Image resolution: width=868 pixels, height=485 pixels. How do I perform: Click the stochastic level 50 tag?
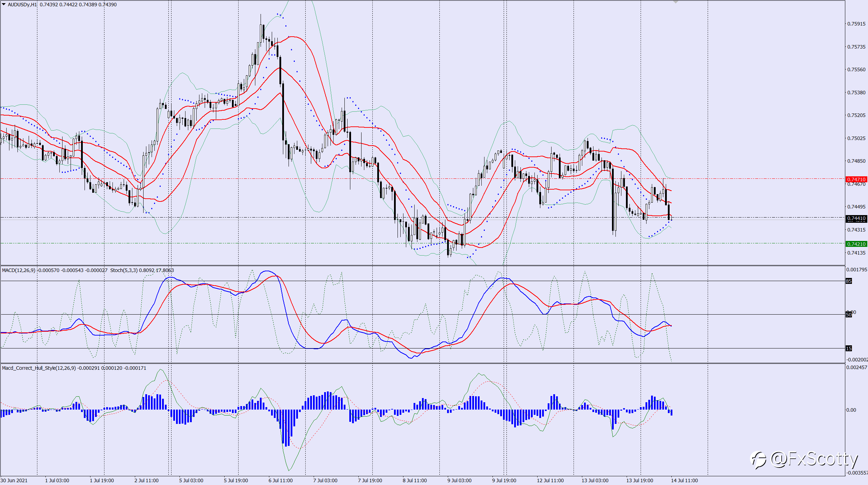click(849, 315)
